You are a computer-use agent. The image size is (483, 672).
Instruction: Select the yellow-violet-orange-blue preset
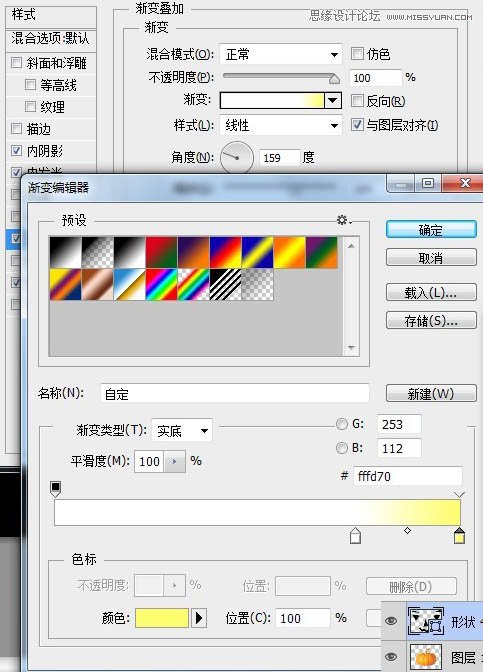tap(65, 284)
